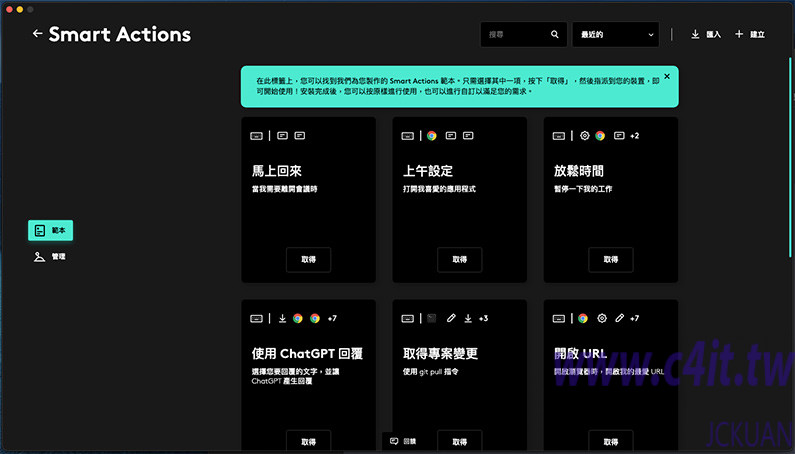The width and height of the screenshot is (795, 454).
Task: Switch to the 管理 manage tab
Action: coord(50,257)
